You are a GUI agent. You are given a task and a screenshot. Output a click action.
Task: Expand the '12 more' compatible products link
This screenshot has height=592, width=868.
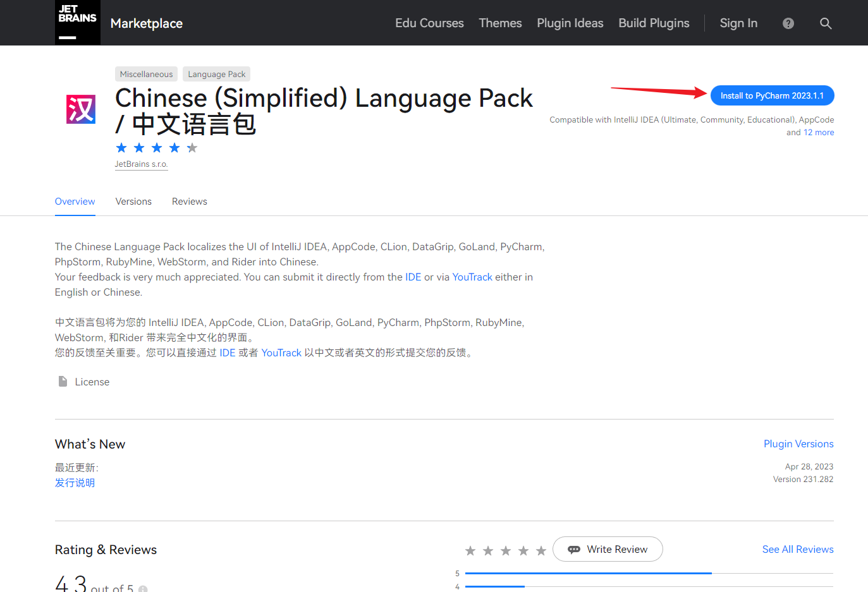819,133
